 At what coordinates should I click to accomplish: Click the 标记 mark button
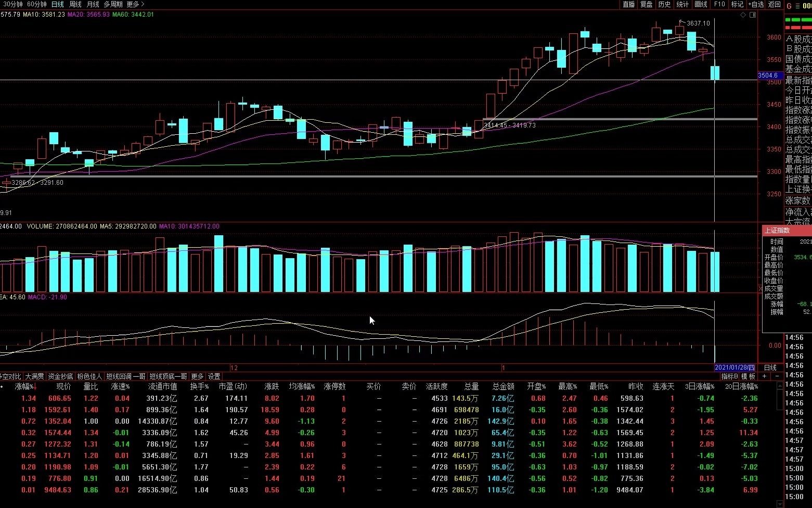pos(737,4)
